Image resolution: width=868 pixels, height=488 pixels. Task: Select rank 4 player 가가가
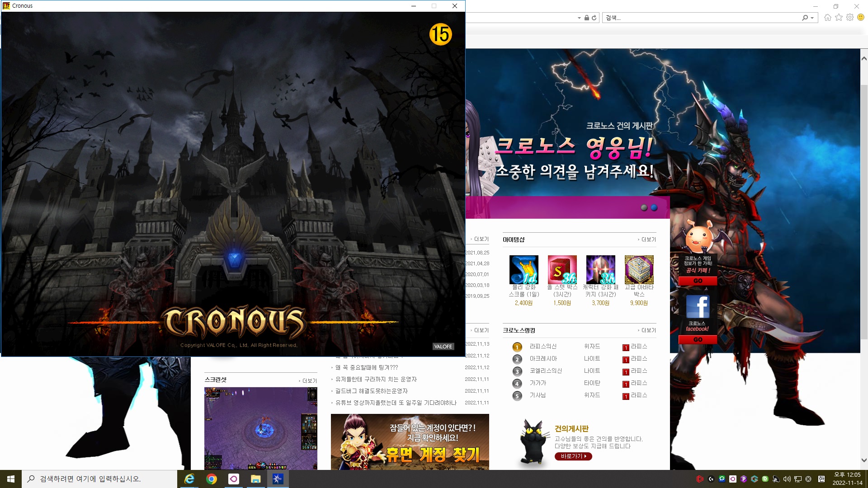tap(538, 383)
